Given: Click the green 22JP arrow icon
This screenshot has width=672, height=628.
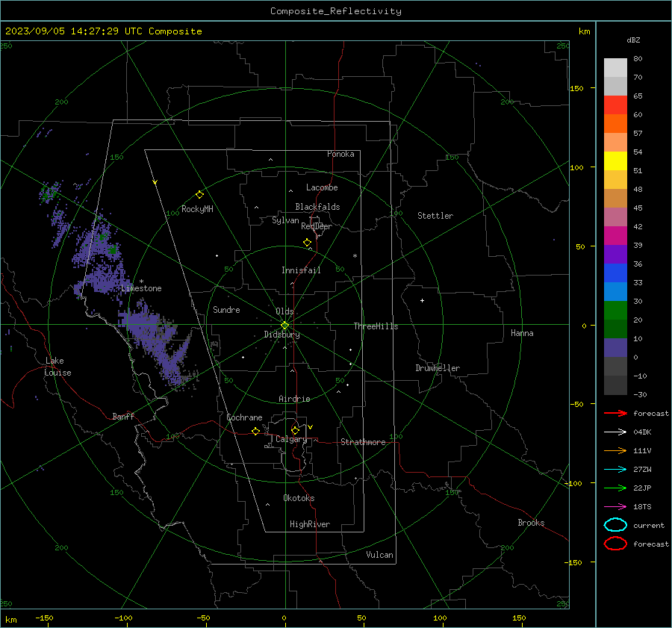Looking at the screenshot, I should (615, 488).
